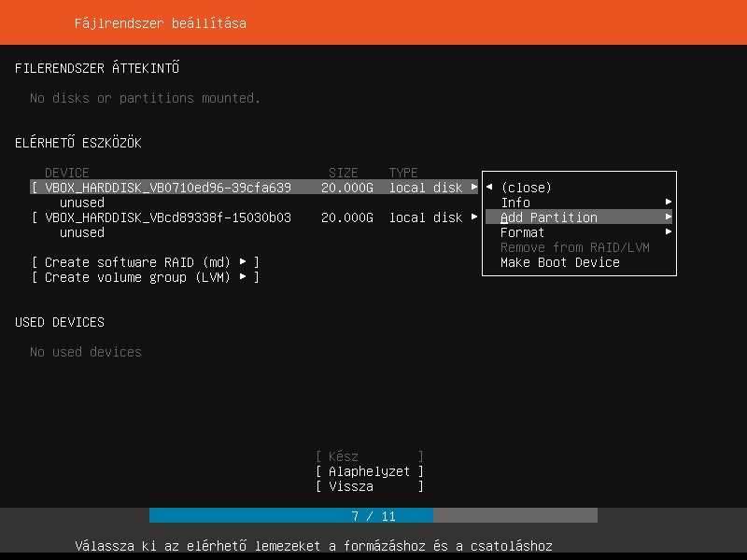Expand the second local disk's arrow menu
Viewport: 747px width, 560px height.
coord(474,217)
